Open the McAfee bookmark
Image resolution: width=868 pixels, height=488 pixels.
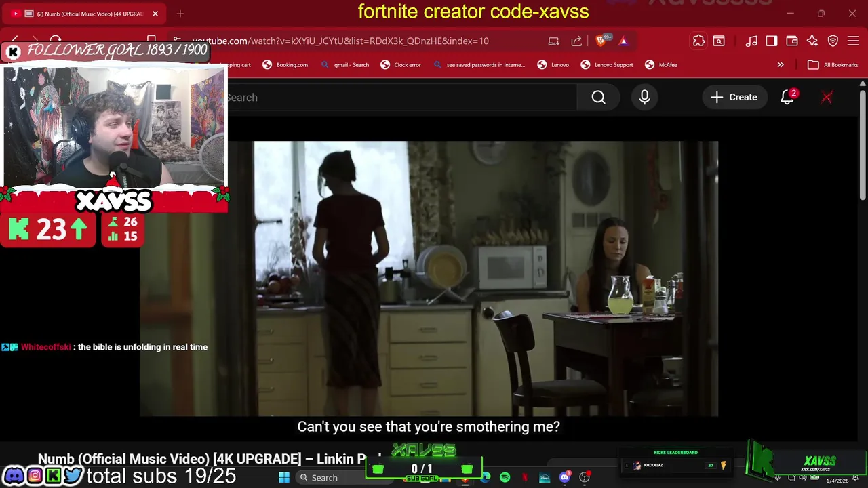(x=661, y=65)
